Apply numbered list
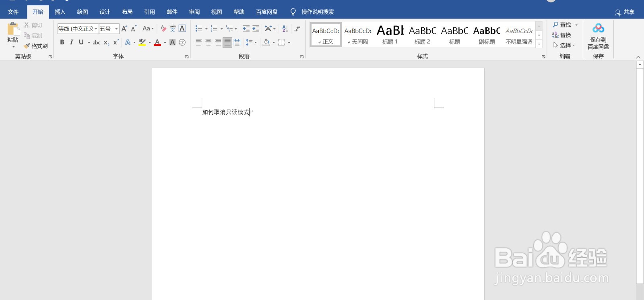 [x=214, y=29]
